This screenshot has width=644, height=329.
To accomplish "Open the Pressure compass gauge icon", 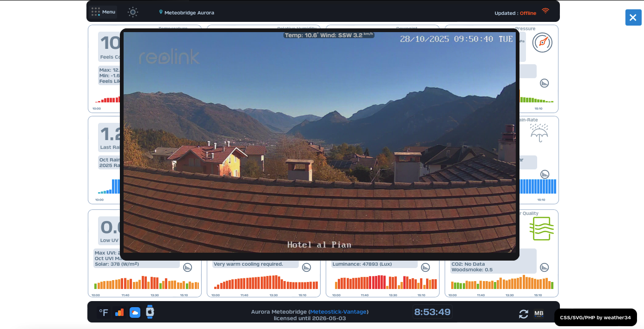I will [x=542, y=42].
